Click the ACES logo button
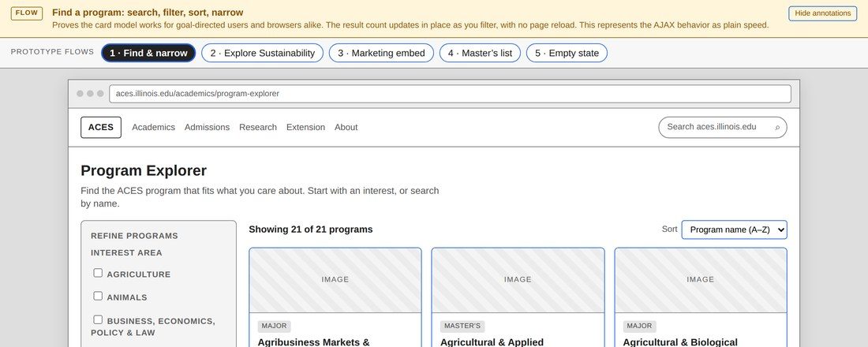This screenshot has height=347, width=868. [x=101, y=127]
